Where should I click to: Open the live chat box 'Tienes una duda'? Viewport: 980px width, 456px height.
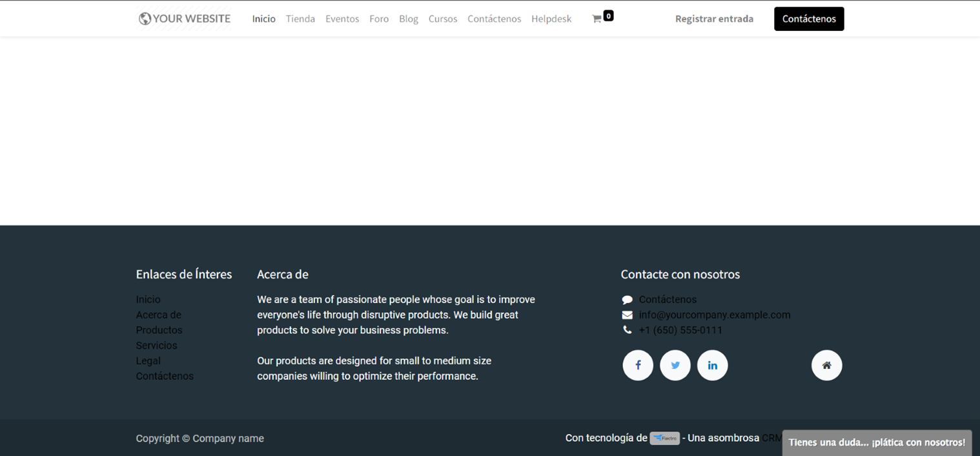pyautogui.click(x=877, y=442)
